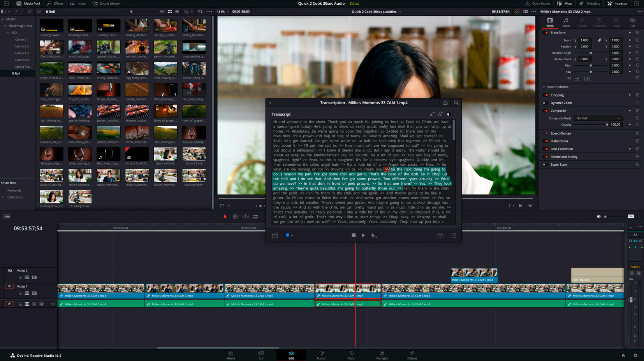This screenshot has width=644, height=361.
Task: Adjust the Opacity slider
Action: point(607,125)
